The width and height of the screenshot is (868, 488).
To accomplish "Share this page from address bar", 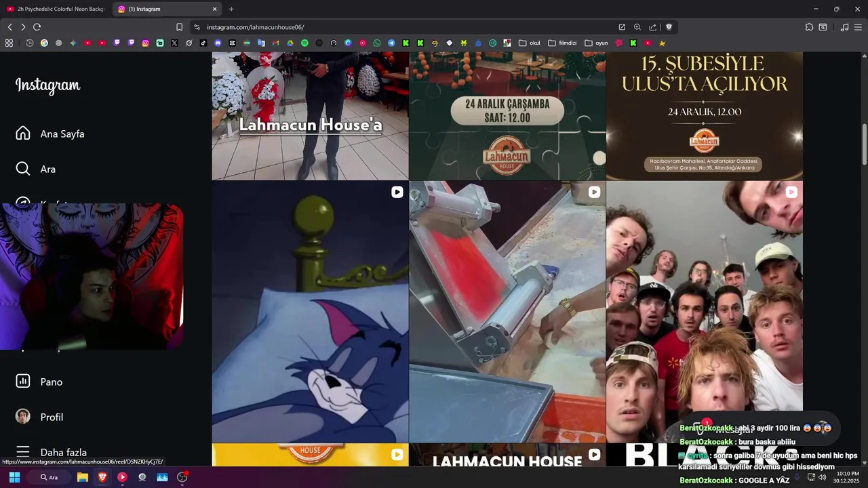I will point(652,27).
